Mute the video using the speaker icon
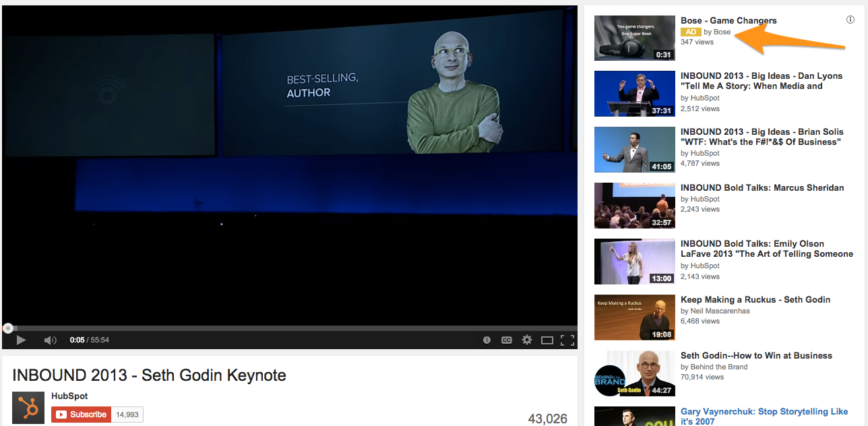 tap(50, 340)
